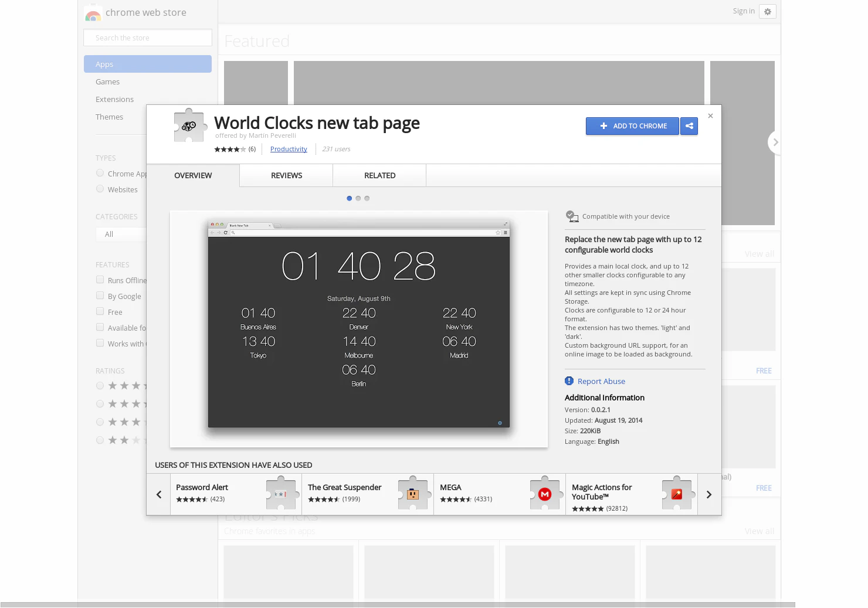The height and width of the screenshot is (608, 868).
Task: Click the Magic Actions for YouTube icon
Action: pyautogui.click(x=677, y=494)
